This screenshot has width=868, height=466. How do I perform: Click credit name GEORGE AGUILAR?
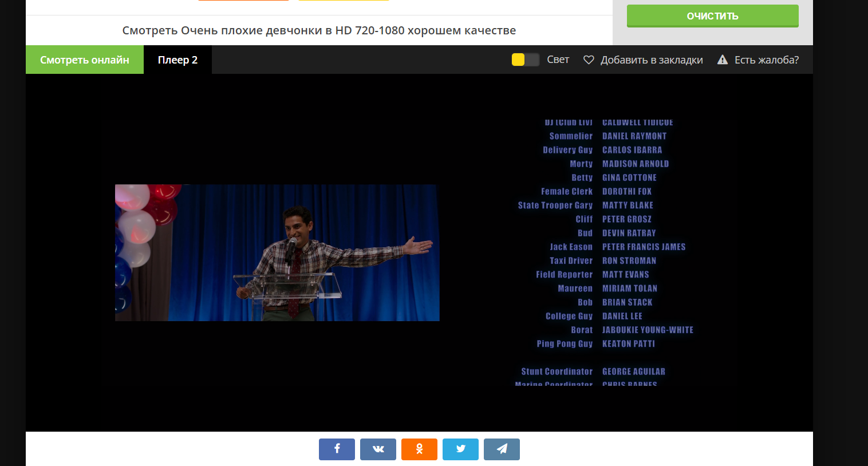pyautogui.click(x=634, y=372)
